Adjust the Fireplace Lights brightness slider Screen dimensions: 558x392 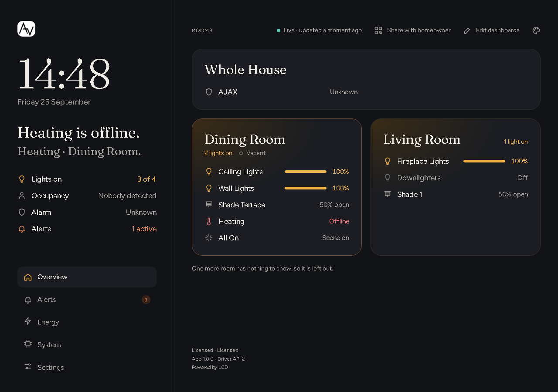[x=484, y=161]
